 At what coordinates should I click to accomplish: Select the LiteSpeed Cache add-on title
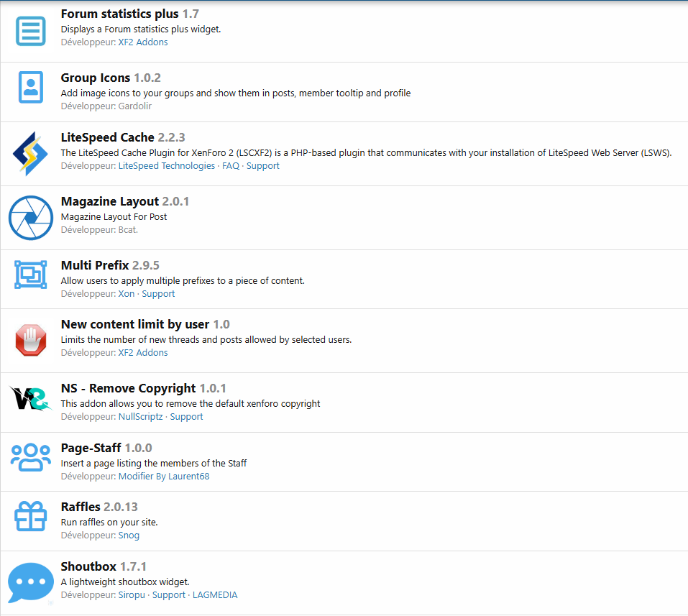(x=108, y=137)
